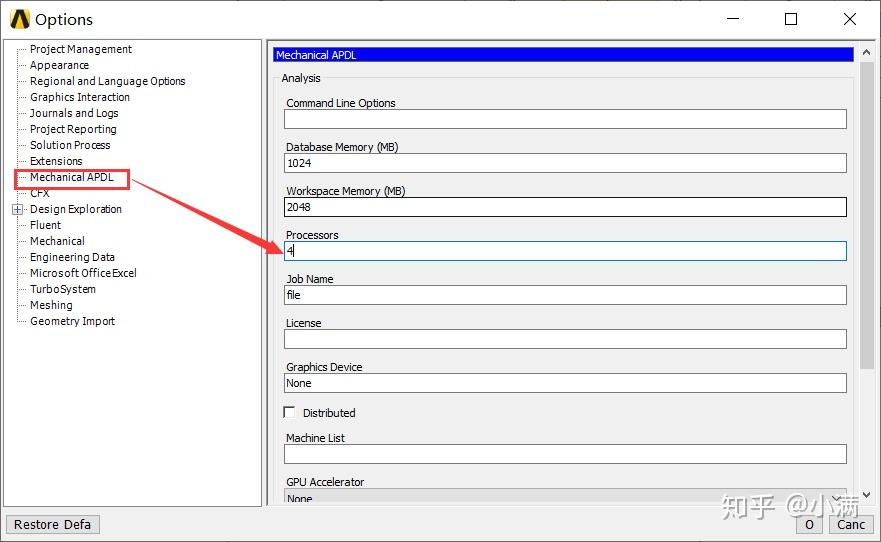881x542 pixels.
Task: Click the Cancel button
Action: [851, 525]
